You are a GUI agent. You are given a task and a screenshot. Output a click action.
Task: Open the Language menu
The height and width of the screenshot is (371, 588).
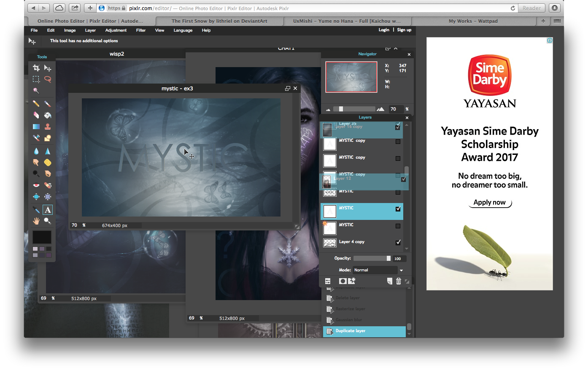[x=183, y=30]
